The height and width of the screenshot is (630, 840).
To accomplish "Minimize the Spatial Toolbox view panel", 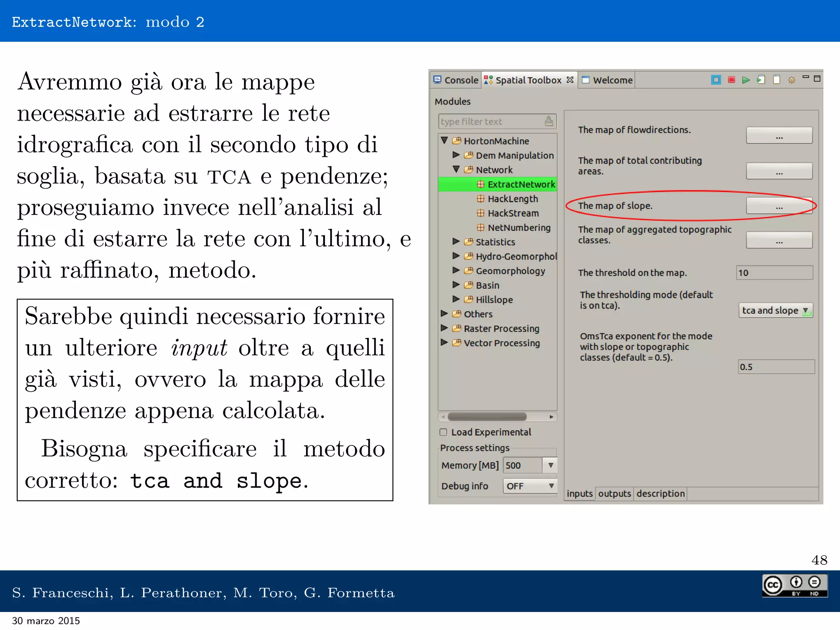I will click(x=806, y=77).
